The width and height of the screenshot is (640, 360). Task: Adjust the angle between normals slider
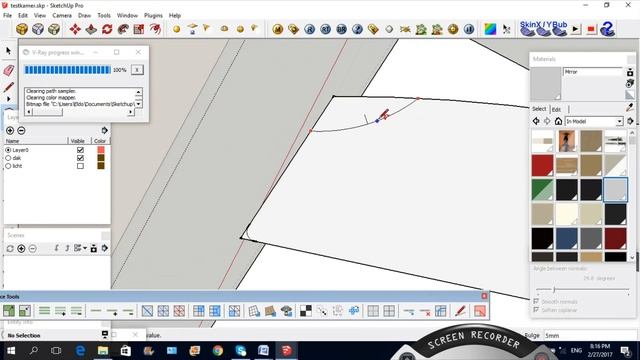(x=554, y=289)
